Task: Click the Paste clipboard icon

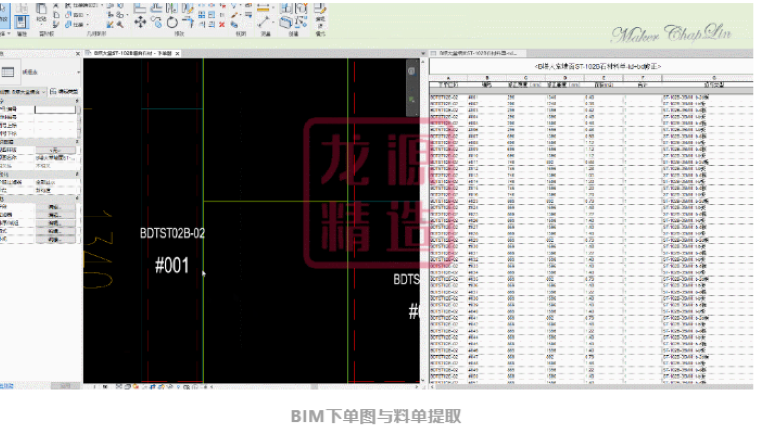Action: pyautogui.click(x=42, y=9)
